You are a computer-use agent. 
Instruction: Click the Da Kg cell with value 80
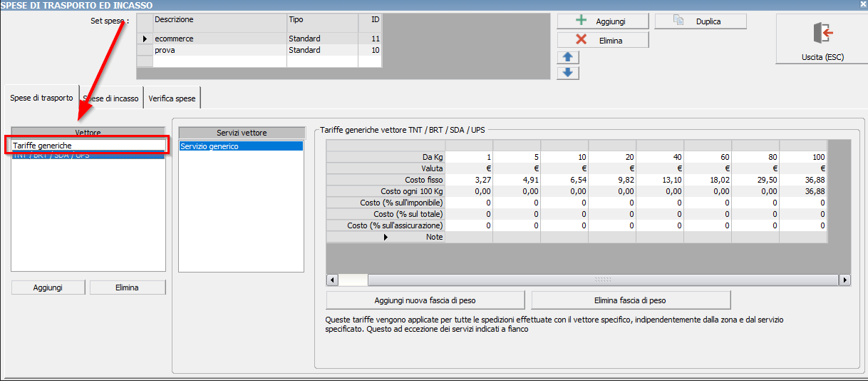pos(755,156)
